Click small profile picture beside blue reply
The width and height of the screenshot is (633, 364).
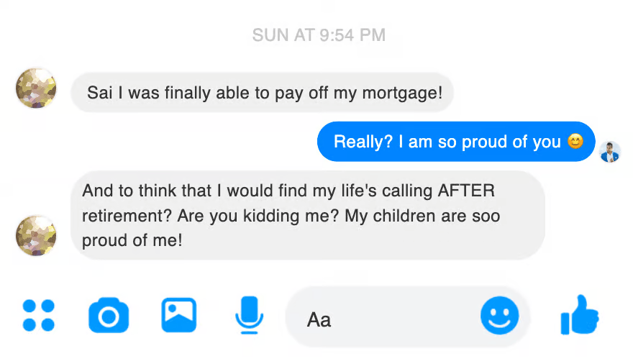pyautogui.click(x=610, y=152)
